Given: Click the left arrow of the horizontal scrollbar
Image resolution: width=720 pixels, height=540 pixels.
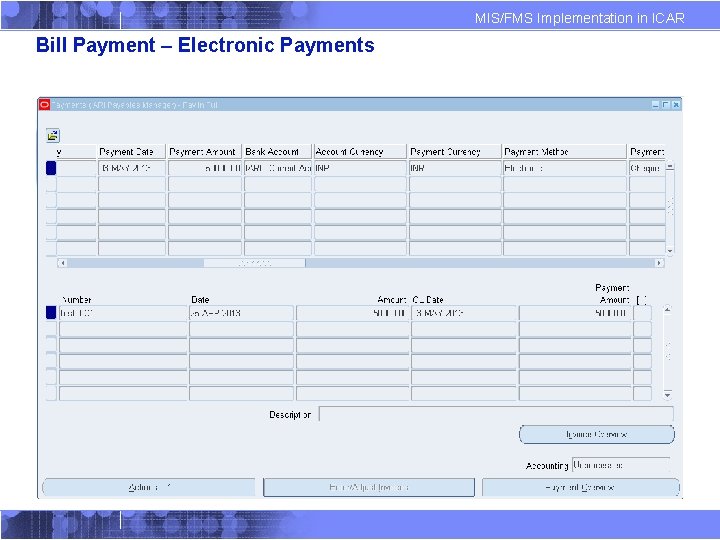Looking at the screenshot, I should pos(62,263).
